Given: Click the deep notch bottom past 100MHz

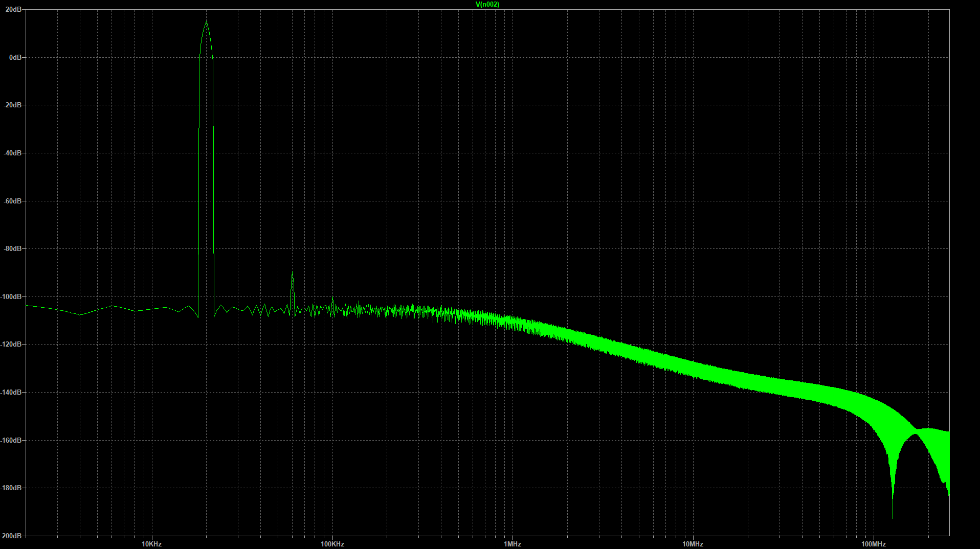Looking at the screenshot, I should tap(893, 517).
